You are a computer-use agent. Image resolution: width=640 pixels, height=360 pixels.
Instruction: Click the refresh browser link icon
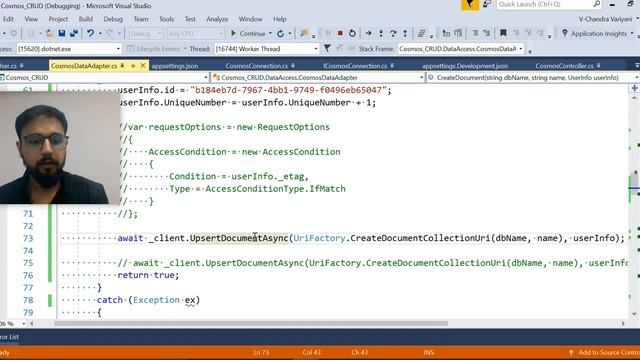coord(280,33)
